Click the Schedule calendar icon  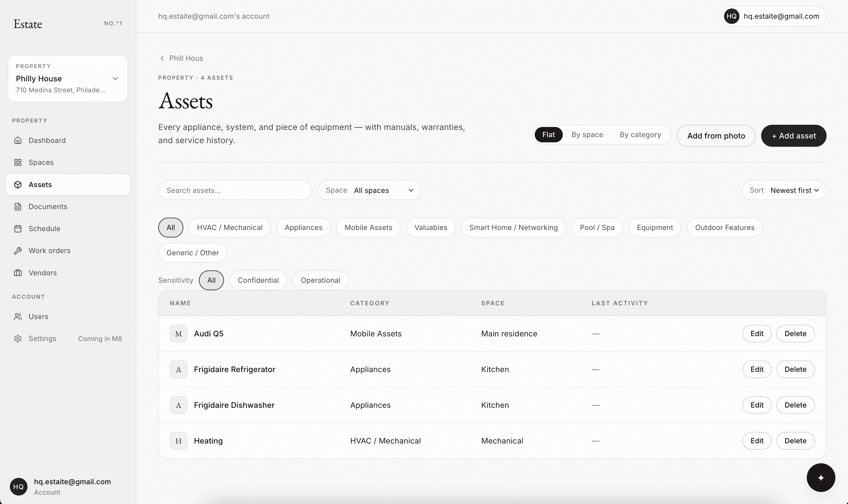18,229
